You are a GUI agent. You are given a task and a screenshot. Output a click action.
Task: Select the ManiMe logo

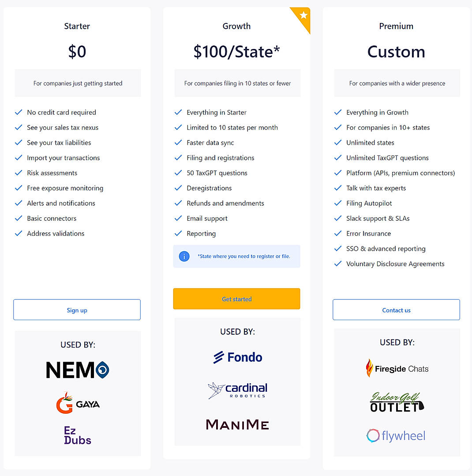(x=237, y=424)
